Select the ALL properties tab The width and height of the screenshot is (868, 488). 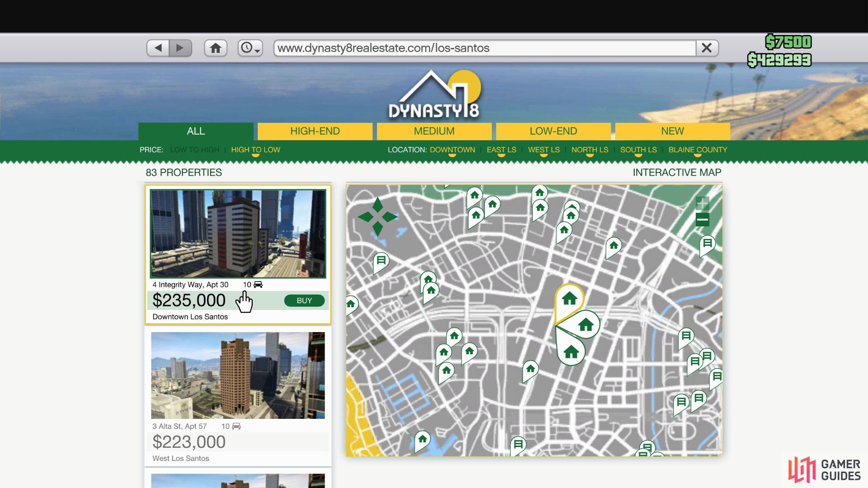tap(196, 131)
